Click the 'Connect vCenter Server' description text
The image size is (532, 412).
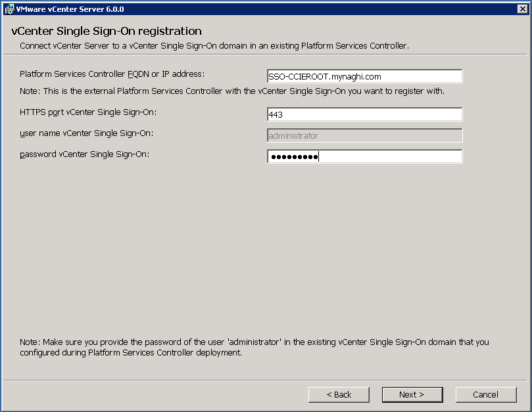pyautogui.click(x=214, y=46)
